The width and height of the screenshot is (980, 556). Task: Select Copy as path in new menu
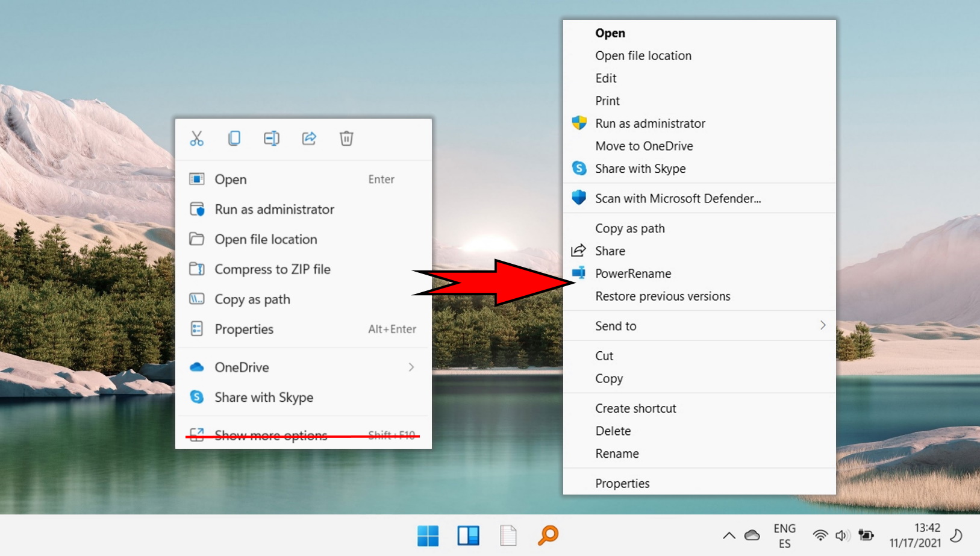click(x=304, y=299)
